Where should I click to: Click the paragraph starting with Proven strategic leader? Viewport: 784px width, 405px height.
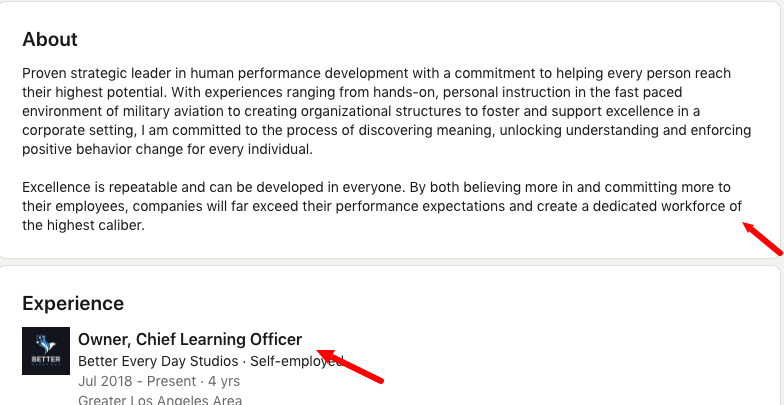(386, 111)
